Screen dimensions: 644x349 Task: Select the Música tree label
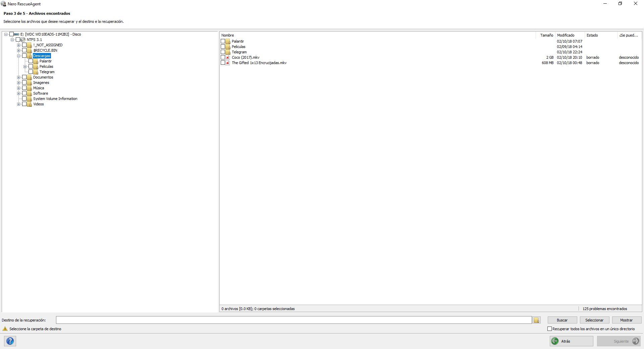[39, 88]
